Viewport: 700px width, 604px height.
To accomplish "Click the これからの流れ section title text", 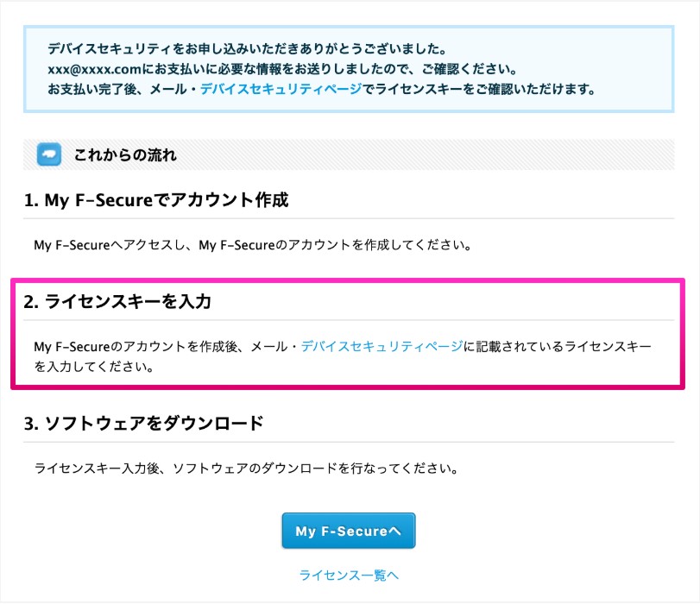I will pos(125,155).
